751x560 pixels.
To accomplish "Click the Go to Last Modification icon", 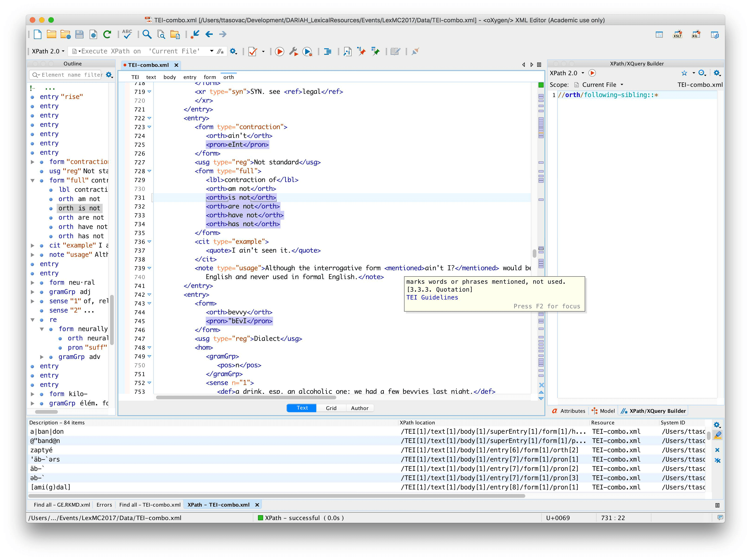I will pos(195,34).
